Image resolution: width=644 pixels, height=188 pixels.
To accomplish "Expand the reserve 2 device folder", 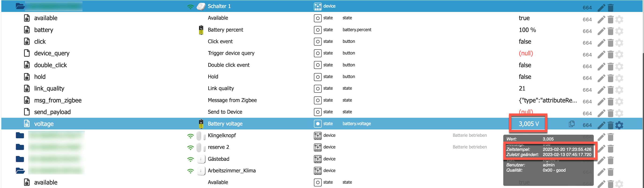I will coord(20,147).
